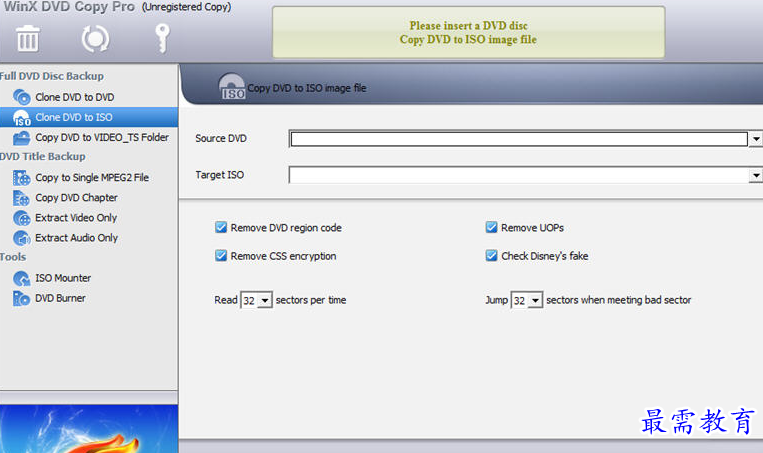Click the ISO Mounter tool icon
Viewport: 763px width, 453px height.
coord(21,278)
